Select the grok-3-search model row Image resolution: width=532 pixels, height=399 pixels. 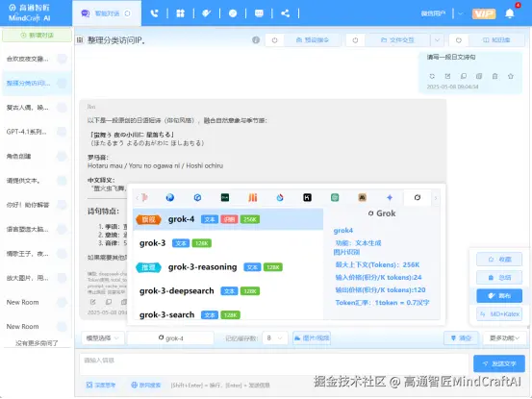point(228,313)
